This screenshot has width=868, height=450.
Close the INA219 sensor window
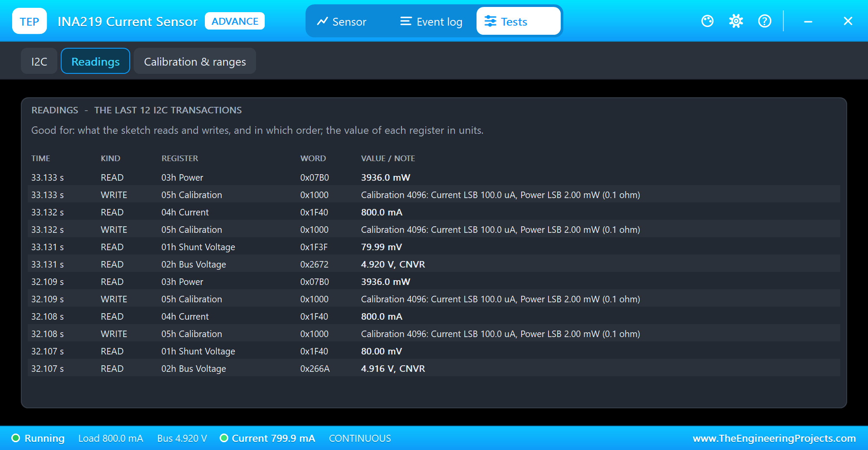848,21
